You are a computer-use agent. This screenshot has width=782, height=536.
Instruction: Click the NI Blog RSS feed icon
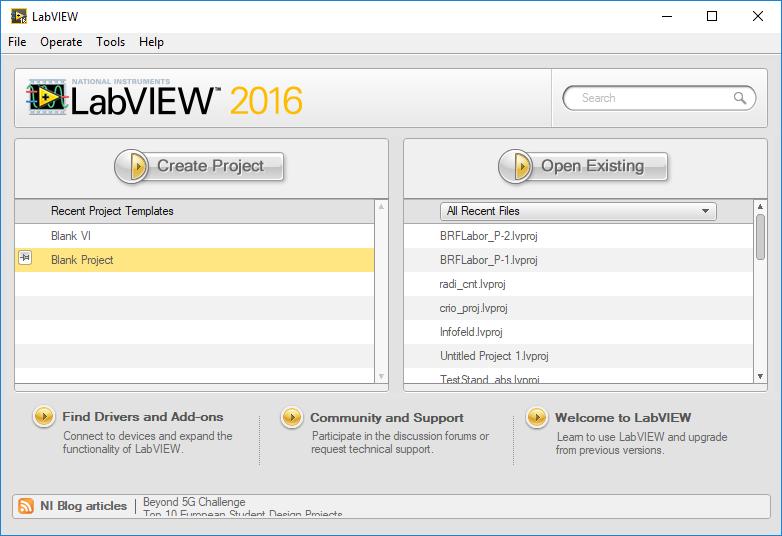(26, 506)
